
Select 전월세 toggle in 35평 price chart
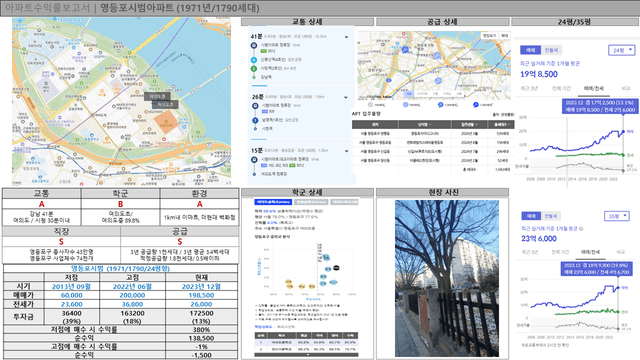pos(551,216)
